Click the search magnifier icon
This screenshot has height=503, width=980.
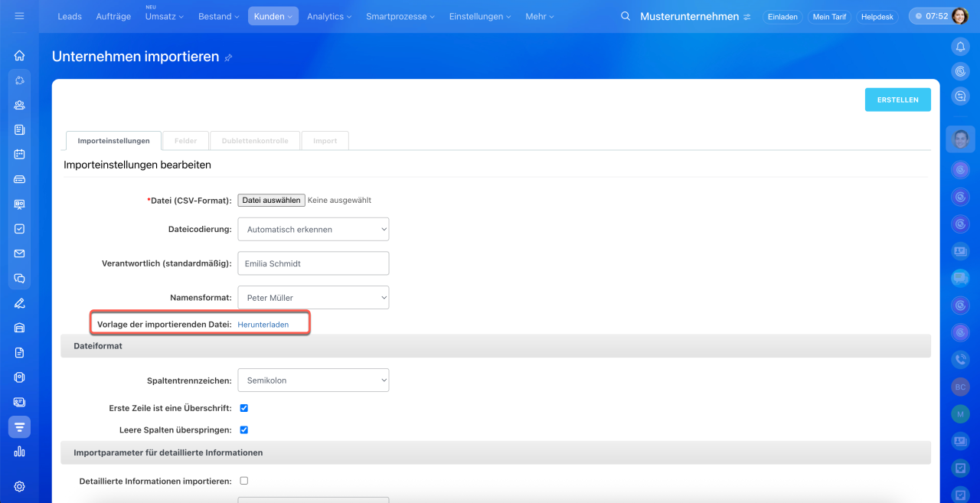626,16
